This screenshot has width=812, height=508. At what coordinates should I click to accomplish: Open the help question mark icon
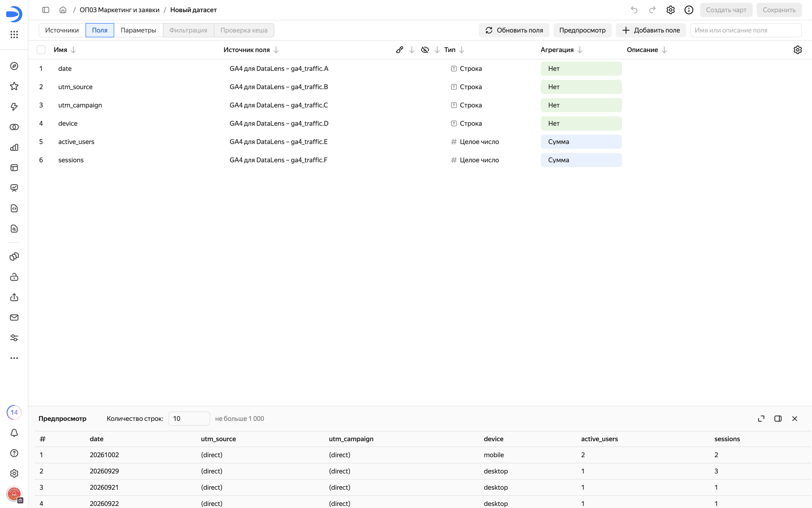(x=14, y=453)
